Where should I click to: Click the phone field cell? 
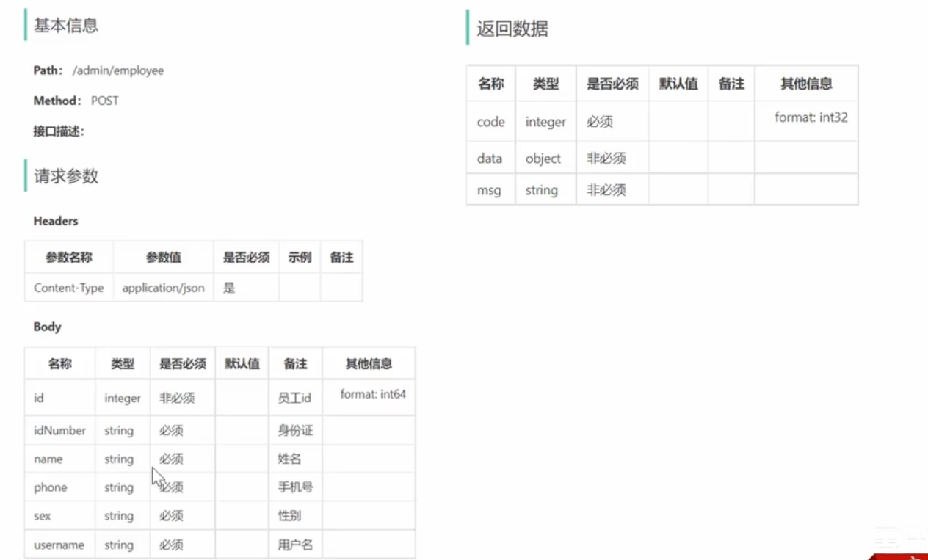click(60, 487)
